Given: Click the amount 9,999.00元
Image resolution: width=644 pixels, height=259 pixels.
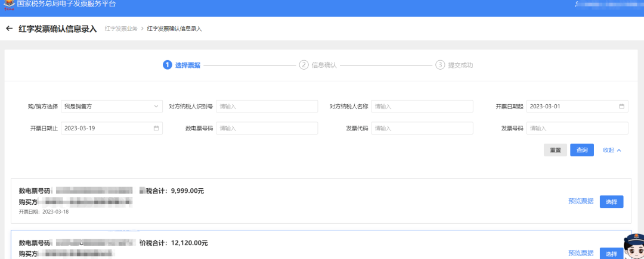Looking at the screenshot, I should [x=187, y=191].
